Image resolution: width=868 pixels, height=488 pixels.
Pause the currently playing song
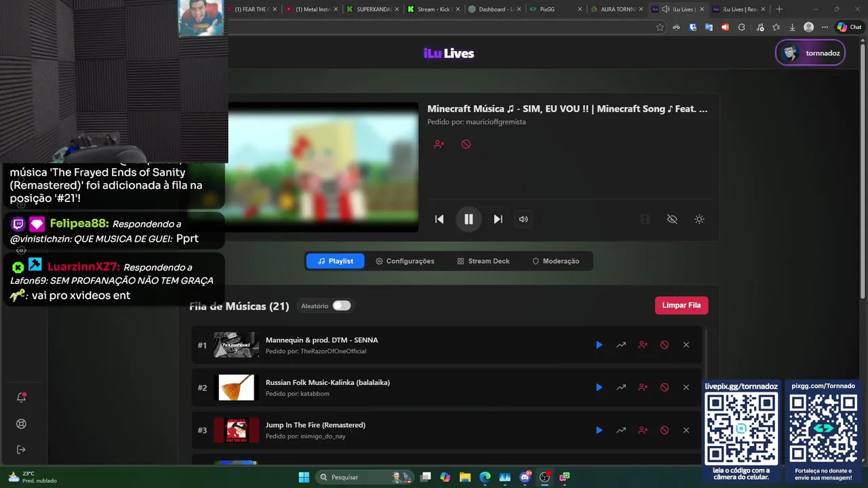coord(469,219)
